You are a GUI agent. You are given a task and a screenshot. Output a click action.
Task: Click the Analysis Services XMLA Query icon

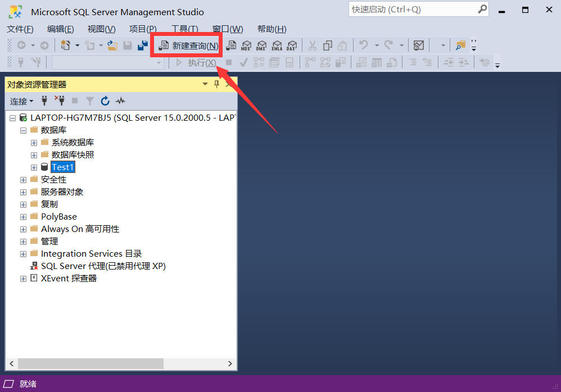277,45
